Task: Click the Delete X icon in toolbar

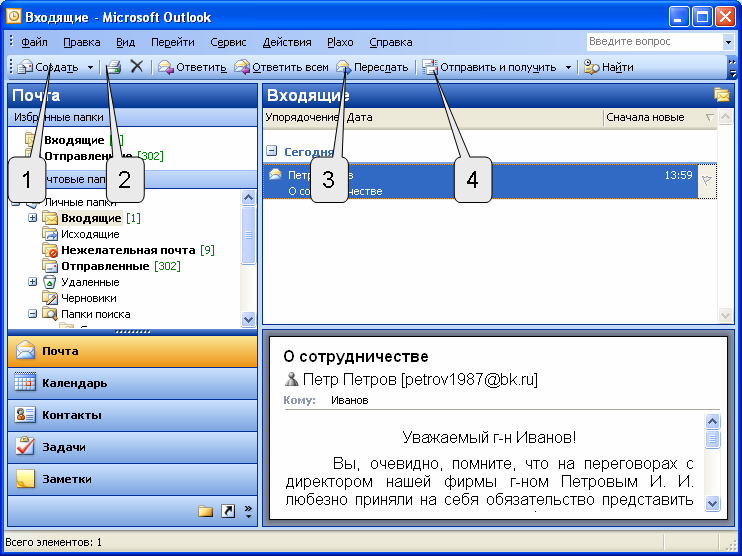Action: [137, 67]
